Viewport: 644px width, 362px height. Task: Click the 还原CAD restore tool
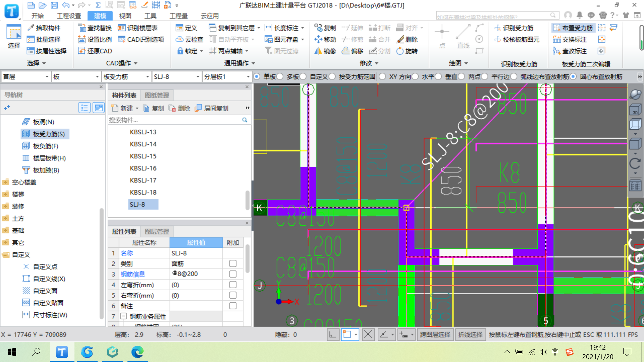pyautogui.click(x=95, y=51)
